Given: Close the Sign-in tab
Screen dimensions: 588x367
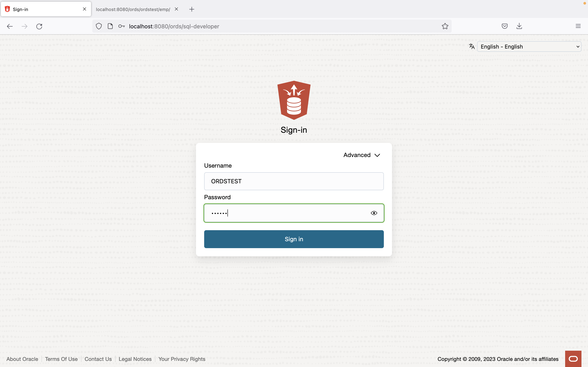Looking at the screenshot, I should [85, 9].
